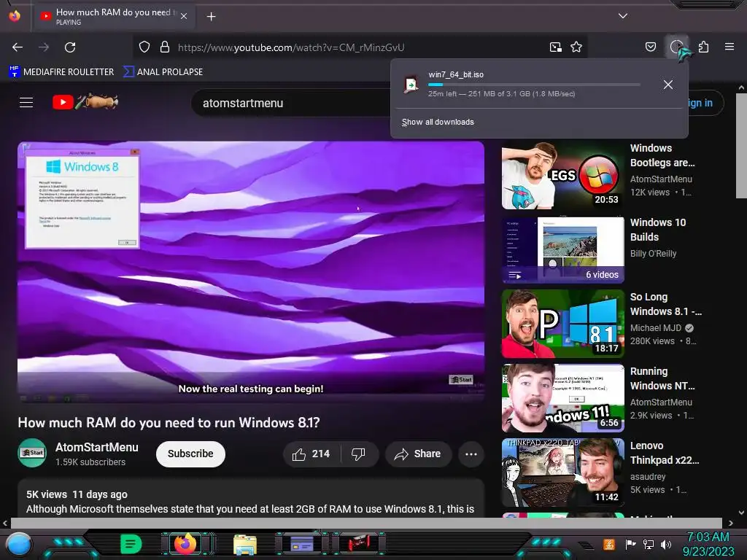
Task: Like the video with thumbs up 214
Action: pyautogui.click(x=311, y=454)
